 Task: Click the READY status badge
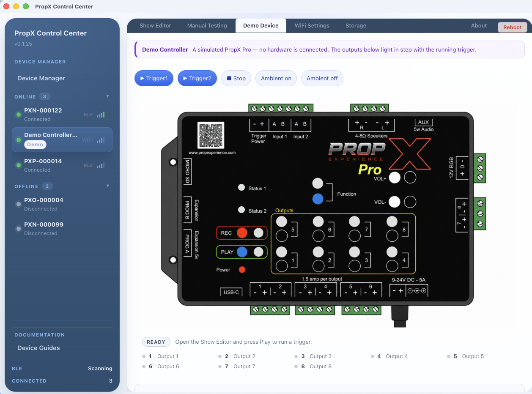pos(156,342)
